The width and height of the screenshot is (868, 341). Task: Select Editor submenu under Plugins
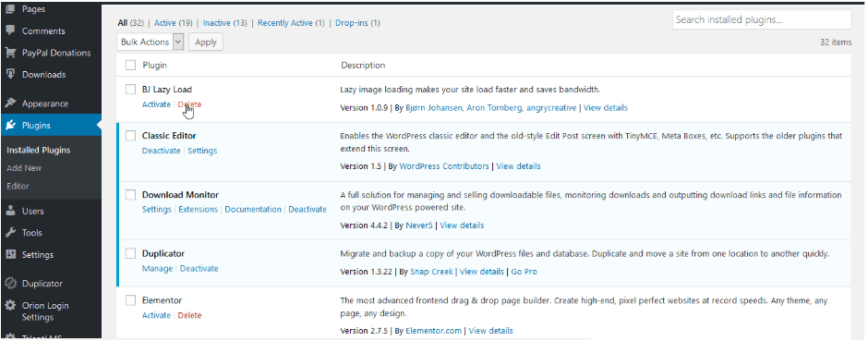point(18,186)
